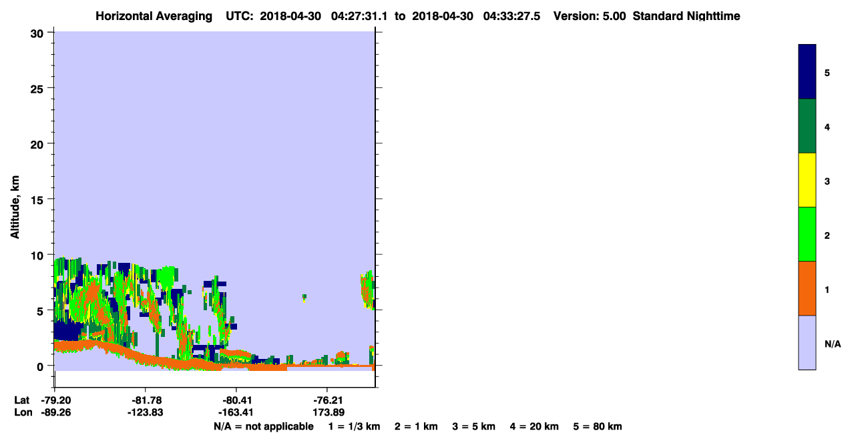Click the colorbar label '5'
The width and height of the screenshot is (868, 445).
pyautogui.click(x=827, y=73)
